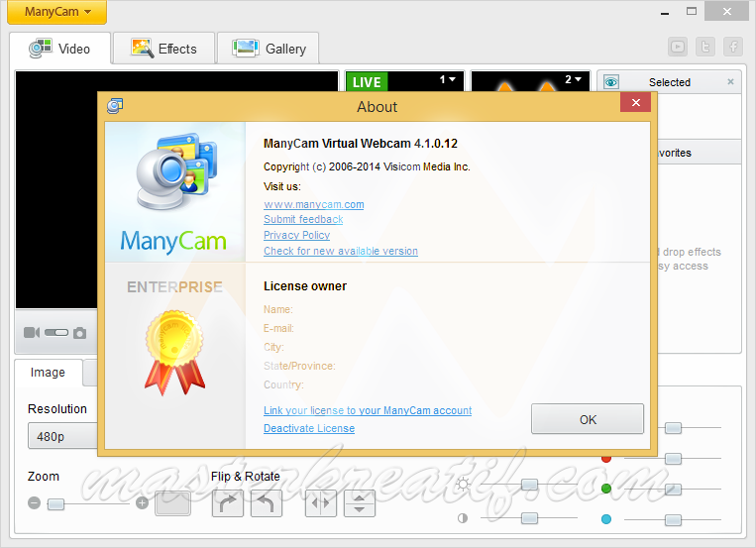The width and height of the screenshot is (756, 548).
Task: Click the green channel slider handle
Action: coord(673,490)
